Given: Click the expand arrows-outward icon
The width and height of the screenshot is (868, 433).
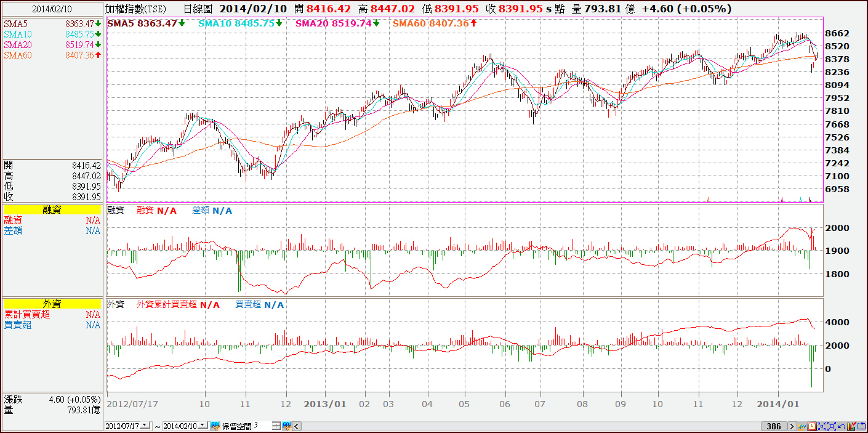Looking at the screenshot, I should pyautogui.click(x=832, y=426).
